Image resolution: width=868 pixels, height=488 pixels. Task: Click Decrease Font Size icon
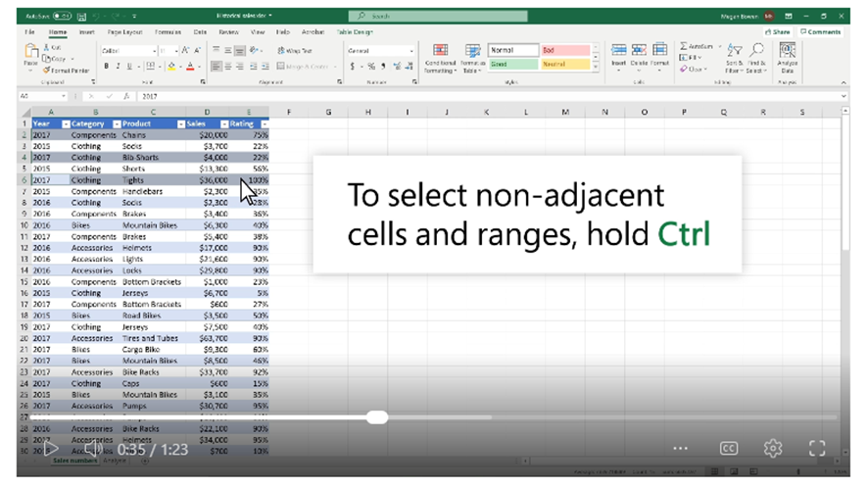click(x=197, y=50)
